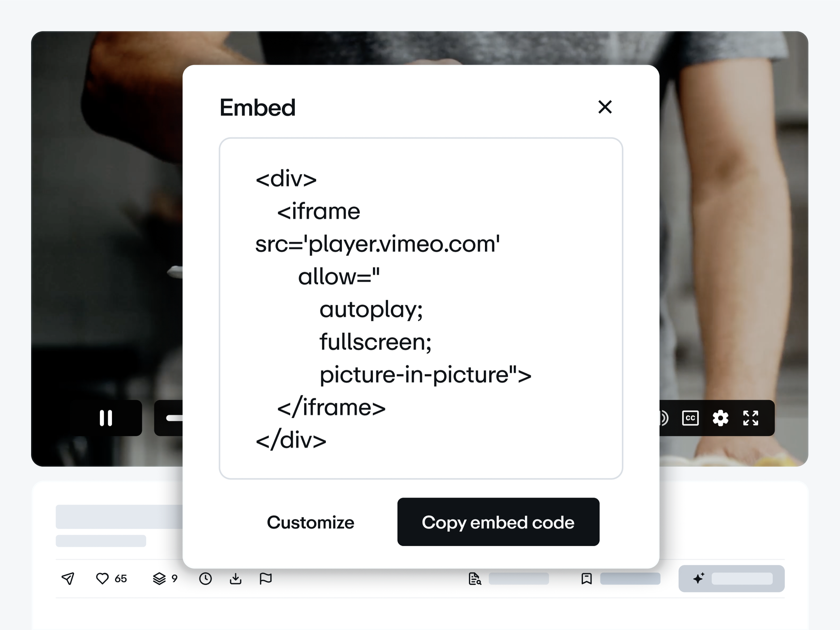The height and width of the screenshot is (630, 840).
Task: Open player settings gear
Action: (x=720, y=418)
